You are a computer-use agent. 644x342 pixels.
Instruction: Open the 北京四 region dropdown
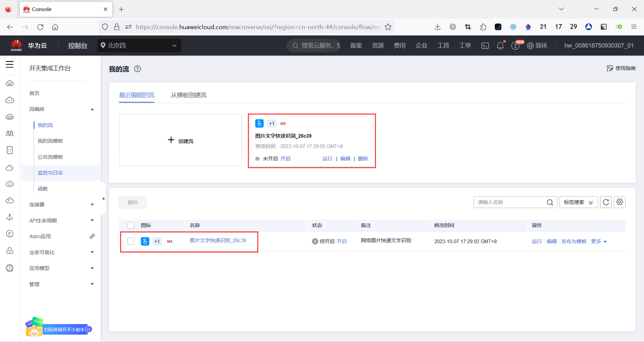pos(139,46)
